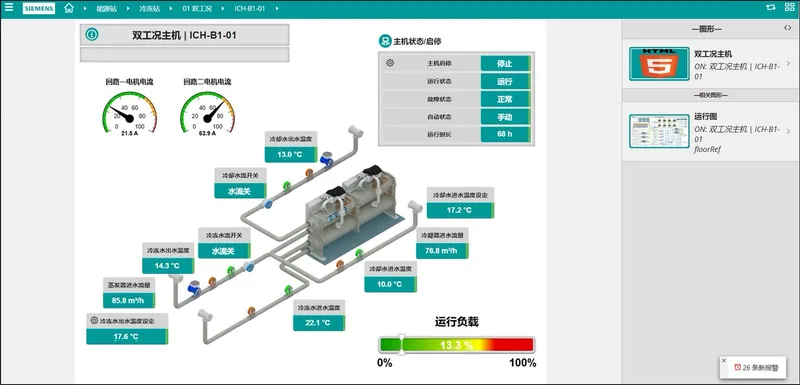The height and width of the screenshot is (385, 800).
Task: Click 76.8 m³/h condenser flow value
Action: 442,251
